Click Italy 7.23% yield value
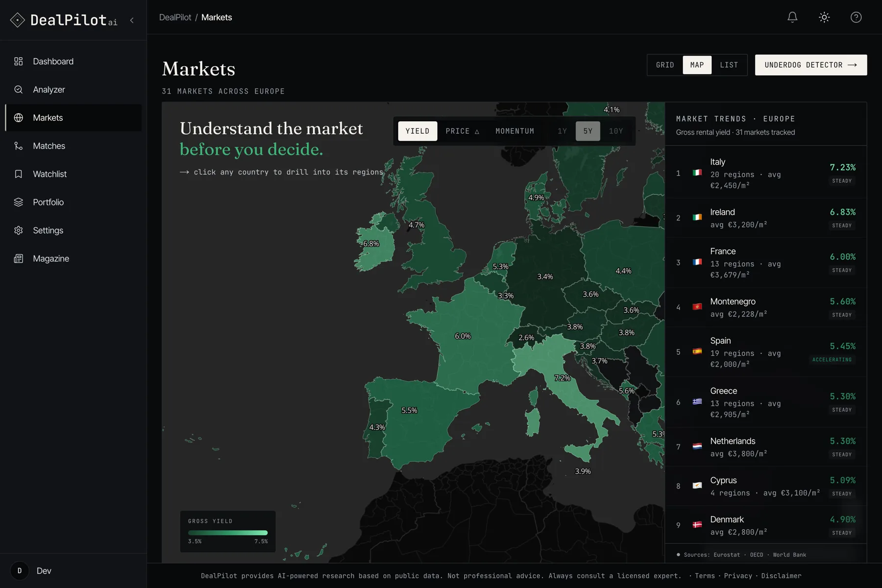 pyautogui.click(x=843, y=168)
